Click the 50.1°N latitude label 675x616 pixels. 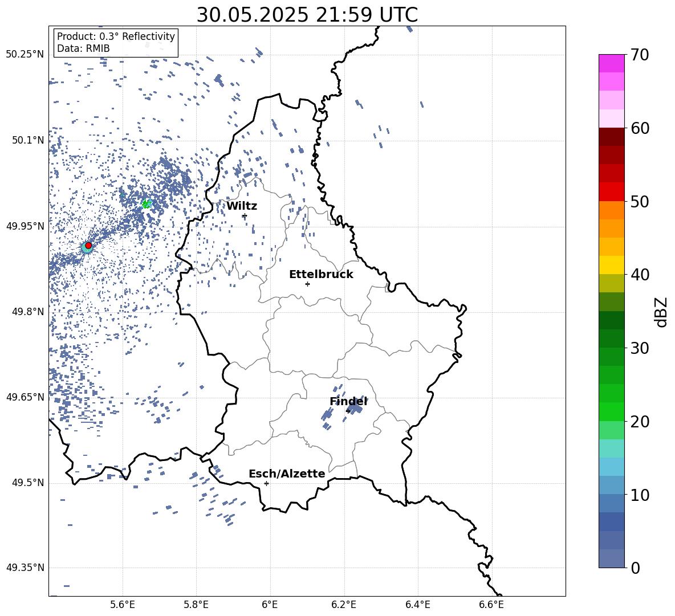click(x=28, y=140)
